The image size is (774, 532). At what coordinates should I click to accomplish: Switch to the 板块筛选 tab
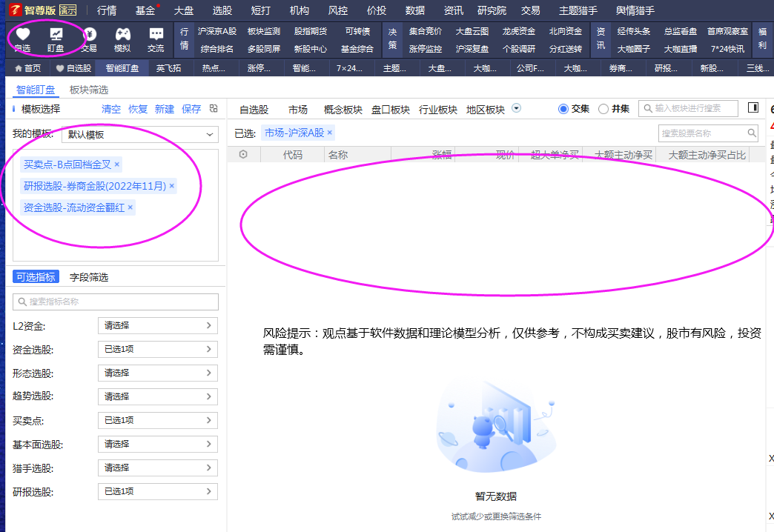click(89, 90)
